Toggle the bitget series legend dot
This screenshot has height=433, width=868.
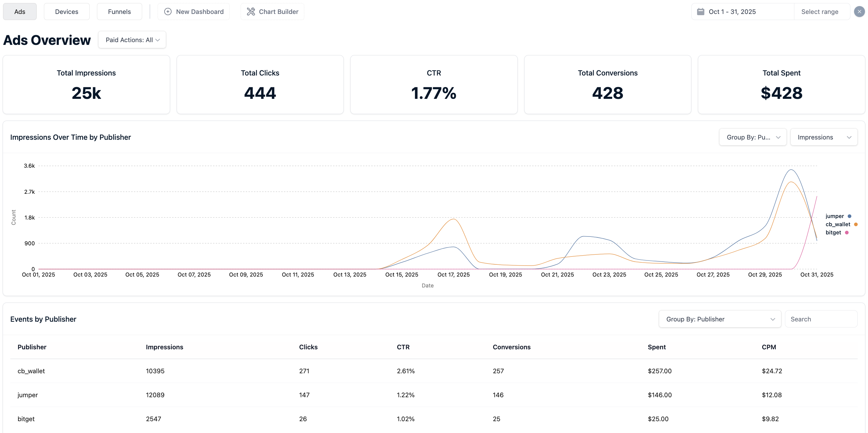point(846,232)
